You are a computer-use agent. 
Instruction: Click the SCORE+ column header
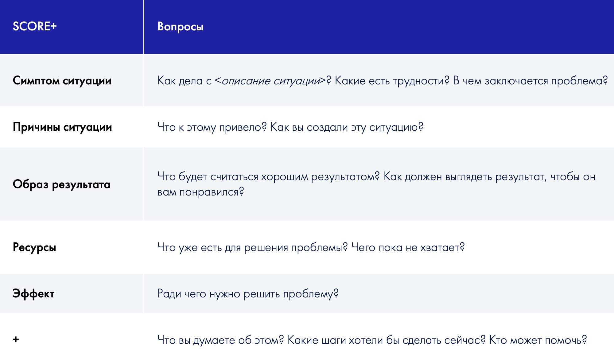pyautogui.click(x=35, y=26)
